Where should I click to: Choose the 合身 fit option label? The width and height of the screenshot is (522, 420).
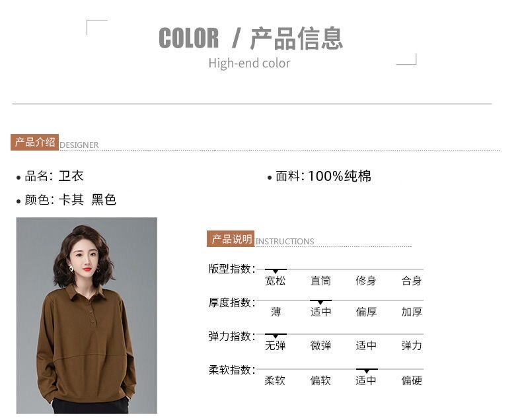click(412, 281)
